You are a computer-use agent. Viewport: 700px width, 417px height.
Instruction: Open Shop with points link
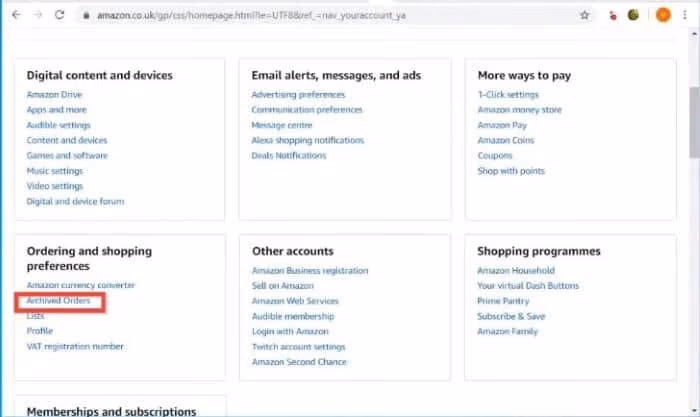pyautogui.click(x=511, y=171)
